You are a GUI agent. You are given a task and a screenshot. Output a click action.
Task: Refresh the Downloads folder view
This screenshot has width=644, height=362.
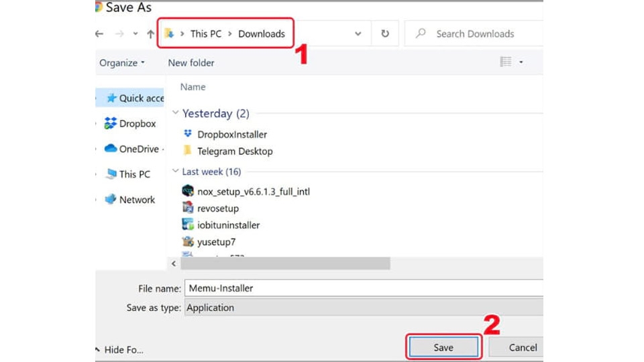tap(385, 34)
